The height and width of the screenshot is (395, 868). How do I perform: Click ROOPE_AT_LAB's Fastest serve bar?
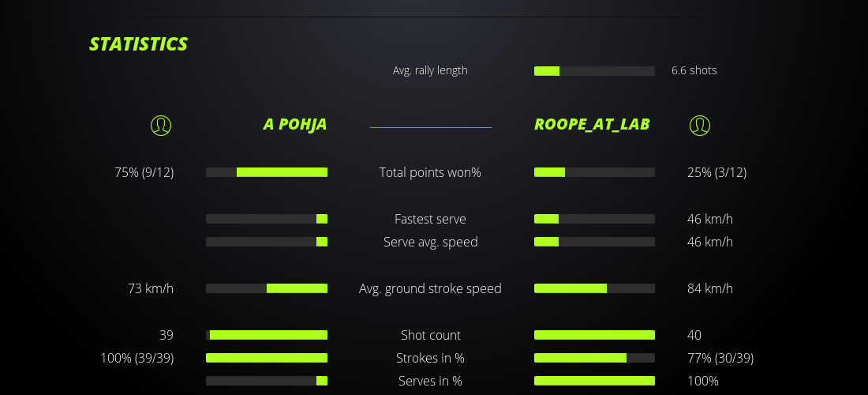(x=594, y=219)
